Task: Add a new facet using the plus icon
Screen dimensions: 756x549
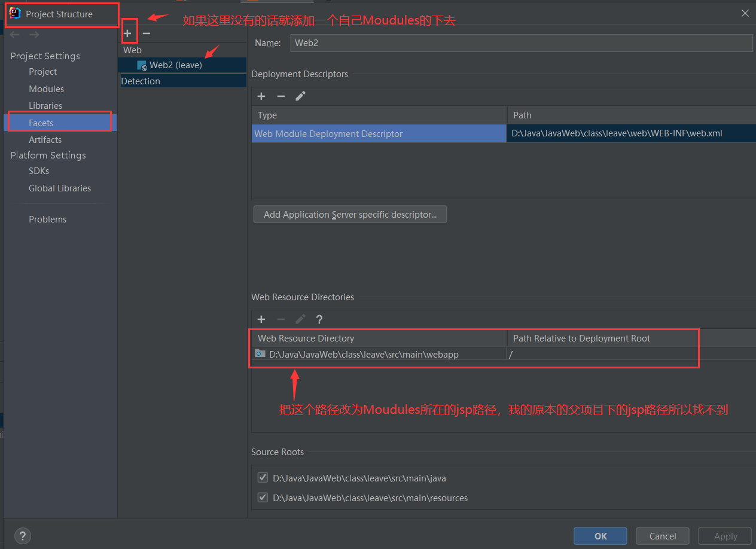Action: pyautogui.click(x=129, y=33)
